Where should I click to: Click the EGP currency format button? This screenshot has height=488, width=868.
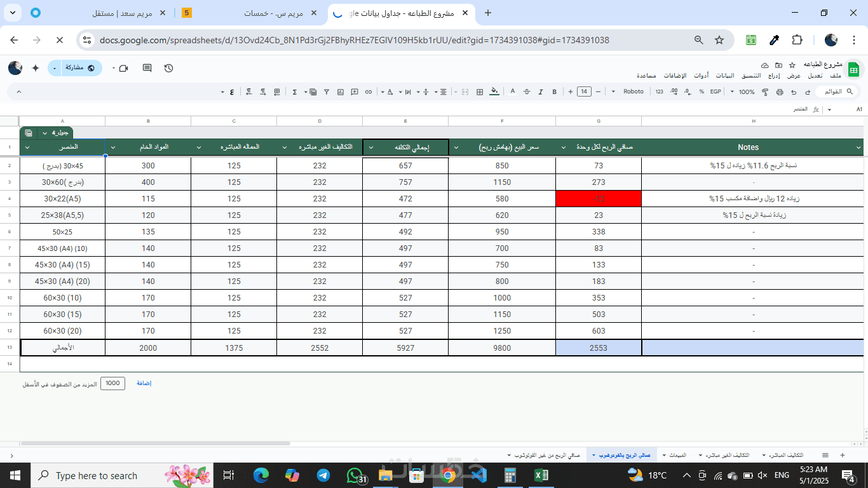[x=715, y=92]
